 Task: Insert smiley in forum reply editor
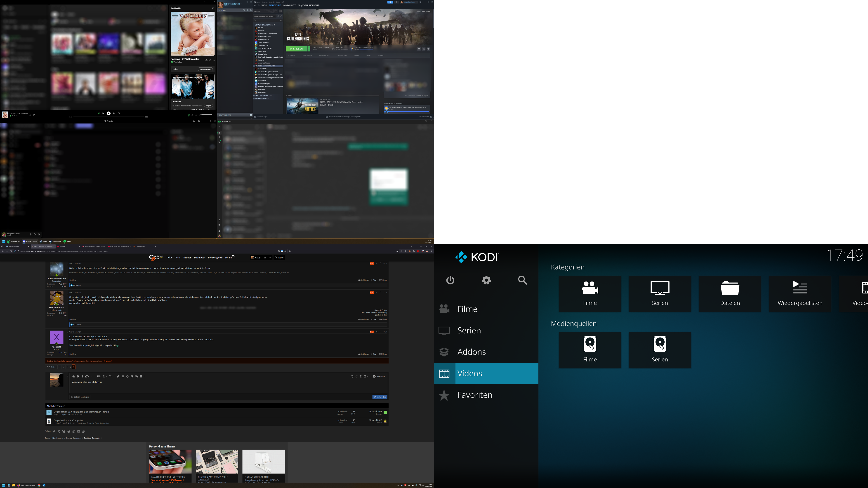127,377
